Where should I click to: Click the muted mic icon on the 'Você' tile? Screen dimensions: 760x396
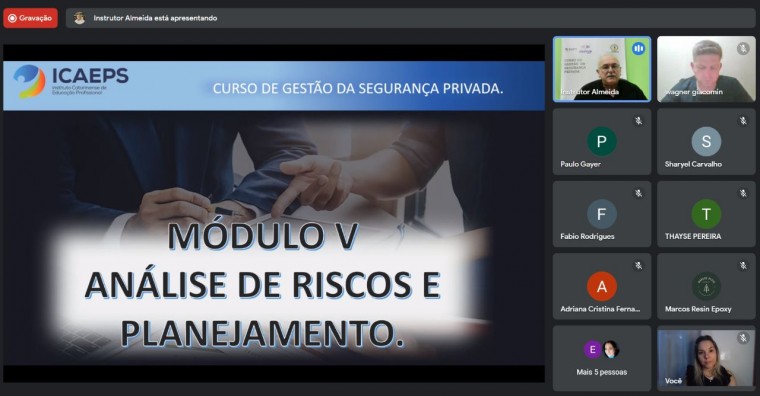743,337
